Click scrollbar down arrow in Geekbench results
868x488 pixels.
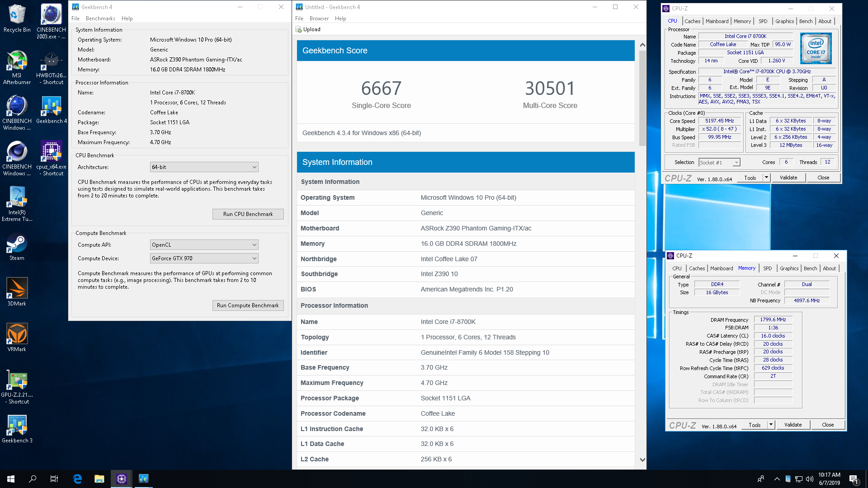[x=642, y=460]
